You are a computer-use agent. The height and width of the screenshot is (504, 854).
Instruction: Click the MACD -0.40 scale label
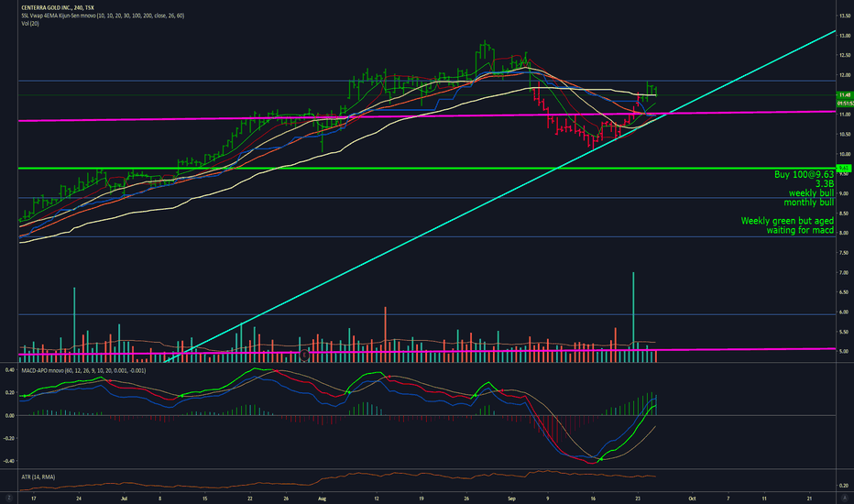click(9, 461)
